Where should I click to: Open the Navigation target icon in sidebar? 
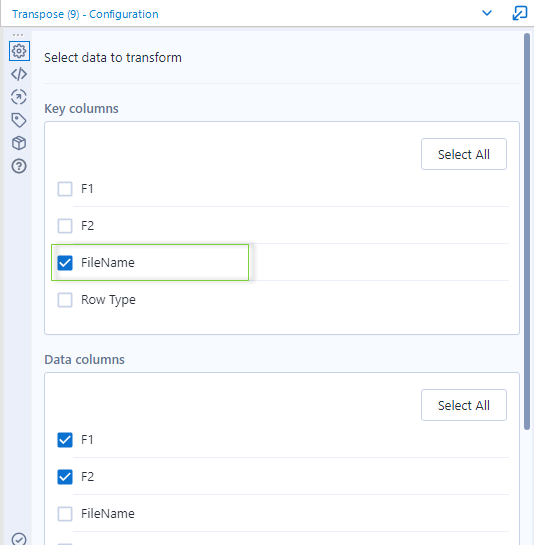point(19,97)
